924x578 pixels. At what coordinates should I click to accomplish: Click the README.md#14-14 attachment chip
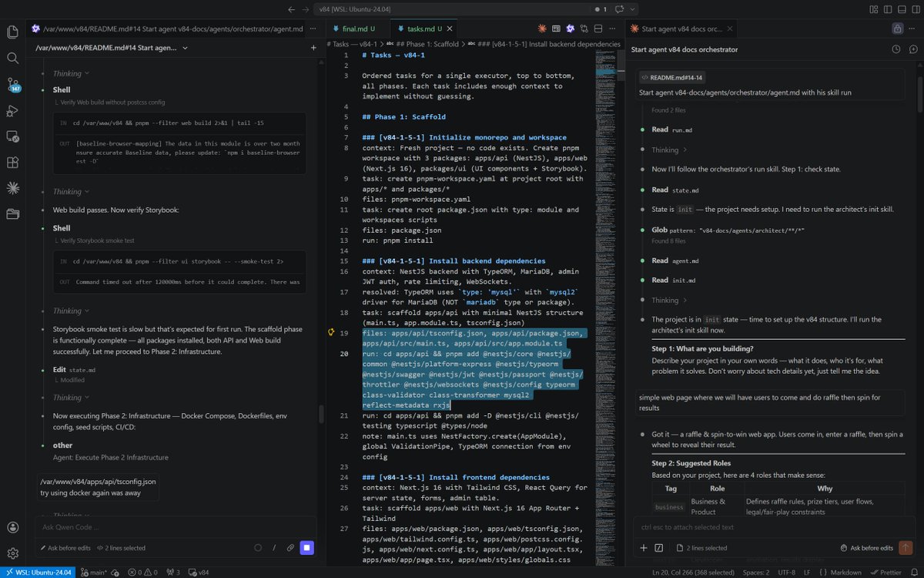671,78
